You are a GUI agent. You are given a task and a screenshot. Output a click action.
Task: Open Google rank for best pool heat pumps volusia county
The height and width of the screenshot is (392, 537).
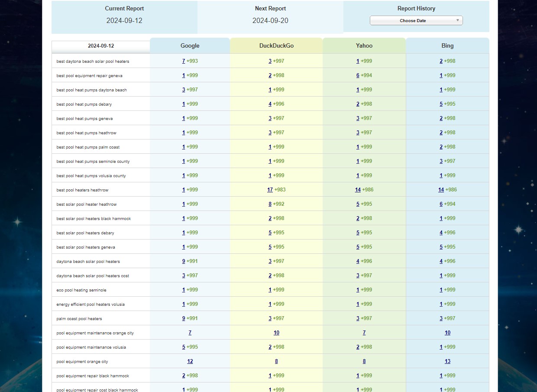point(184,175)
